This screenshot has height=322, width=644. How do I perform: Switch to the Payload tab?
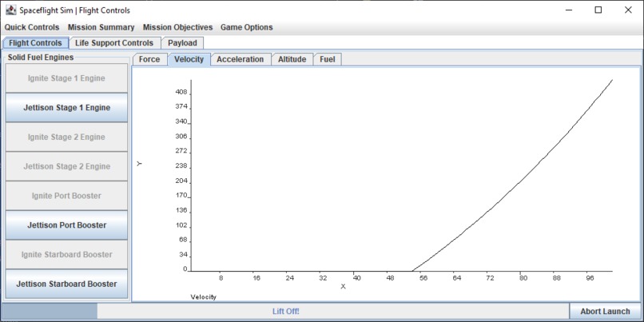click(182, 43)
